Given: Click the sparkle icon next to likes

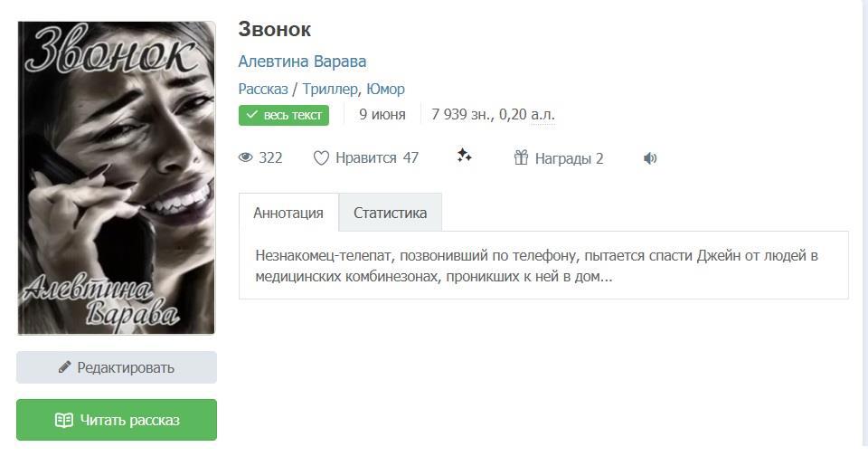Looking at the screenshot, I should 465,157.
